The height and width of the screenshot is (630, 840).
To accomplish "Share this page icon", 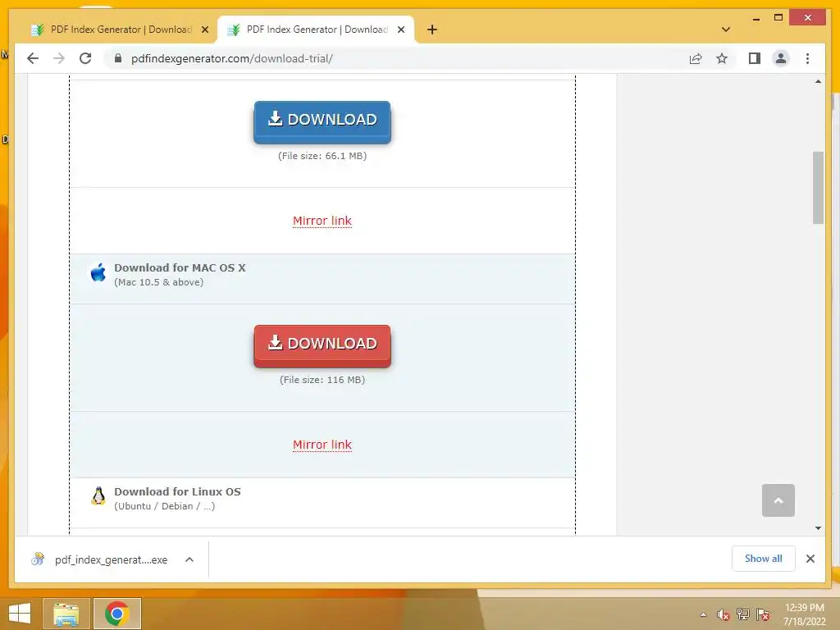I will tap(696, 58).
